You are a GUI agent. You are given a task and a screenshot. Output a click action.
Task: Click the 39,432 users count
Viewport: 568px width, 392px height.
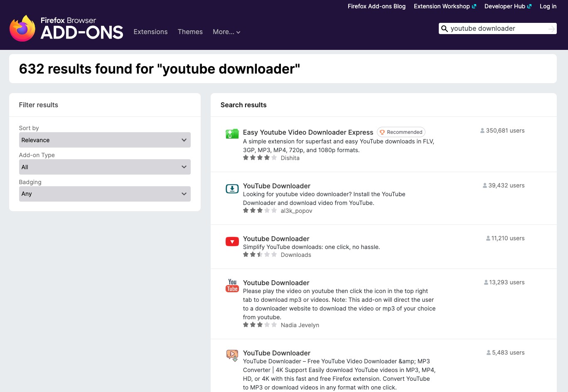point(507,185)
